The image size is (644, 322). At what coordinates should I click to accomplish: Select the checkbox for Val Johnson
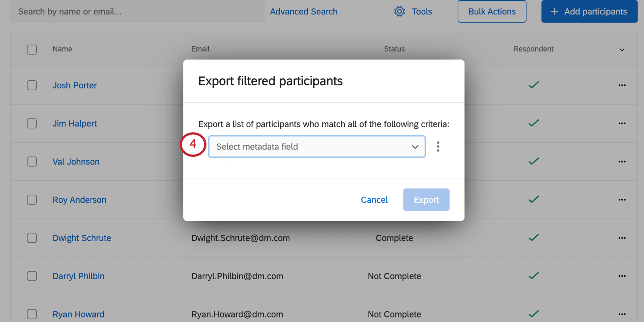pyautogui.click(x=32, y=161)
